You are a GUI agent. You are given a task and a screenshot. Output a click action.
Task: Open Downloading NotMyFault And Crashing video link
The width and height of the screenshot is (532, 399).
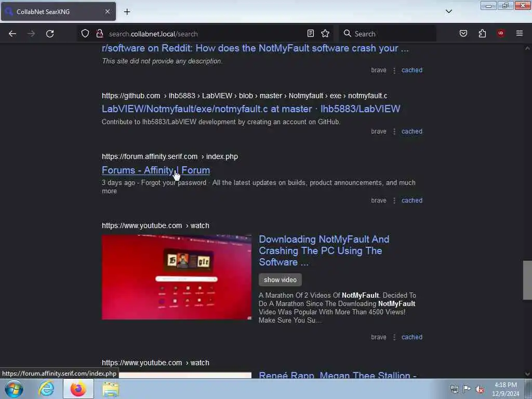[324, 251]
